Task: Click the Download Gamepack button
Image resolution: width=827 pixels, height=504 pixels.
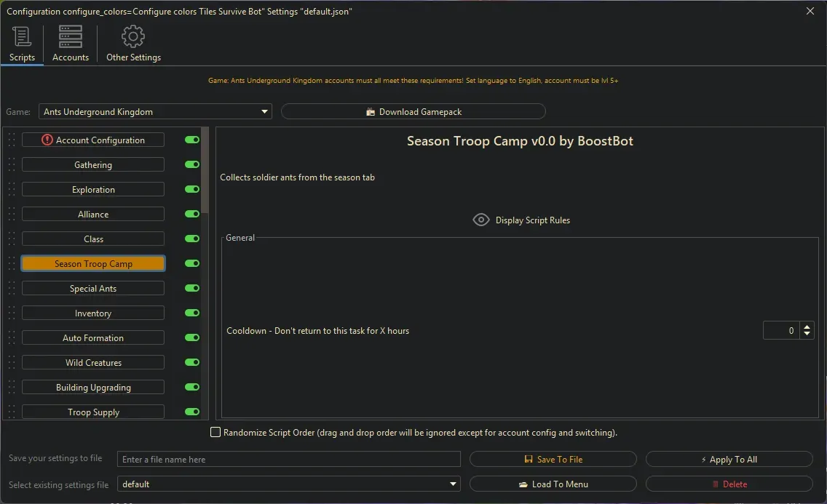Action: (413, 111)
